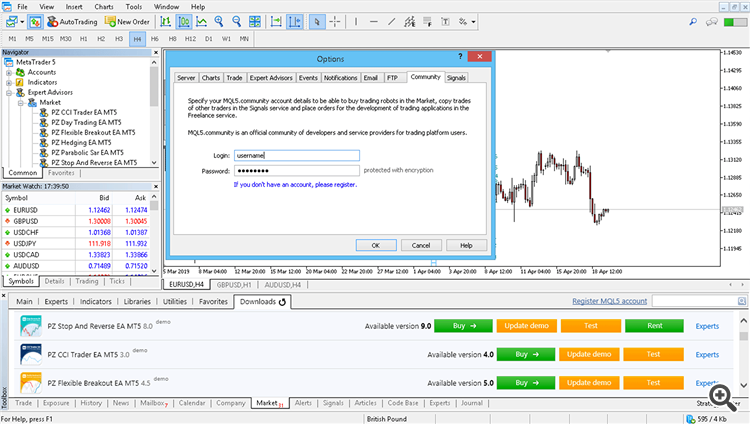Viewport: 750px width, 424px height.
Task: Select the H4 timeframe
Action: point(137,39)
